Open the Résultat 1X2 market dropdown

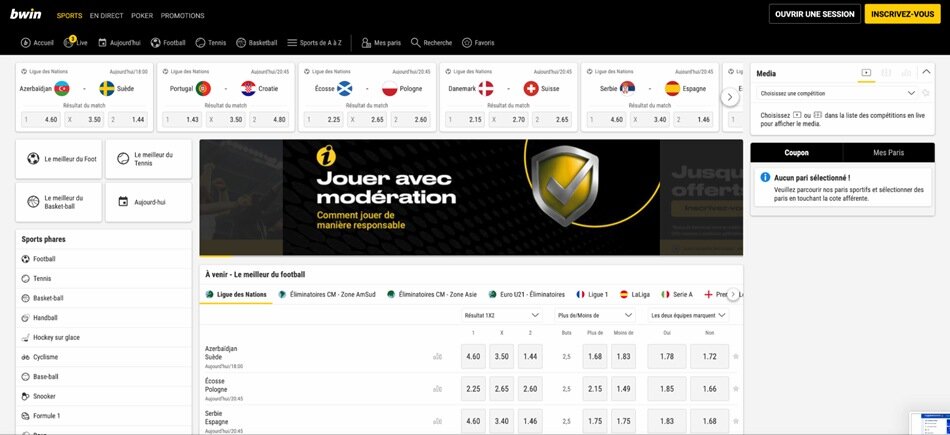tap(501, 315)
